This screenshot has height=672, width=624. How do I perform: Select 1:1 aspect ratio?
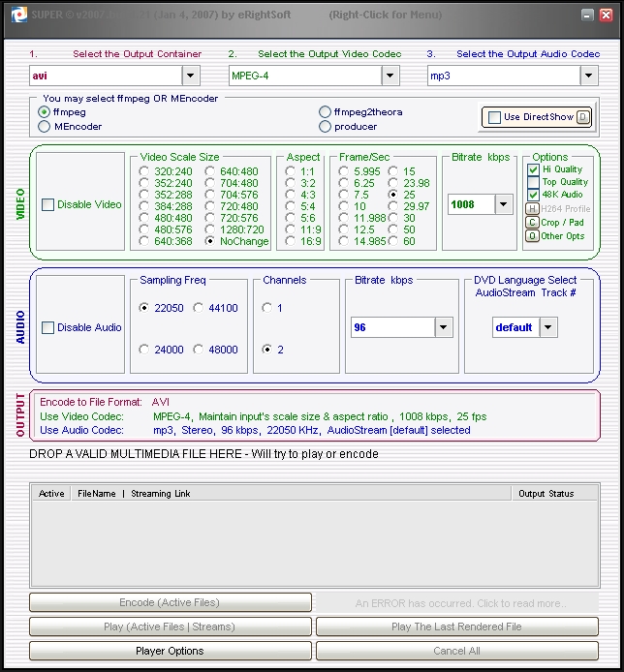(290, 171)
